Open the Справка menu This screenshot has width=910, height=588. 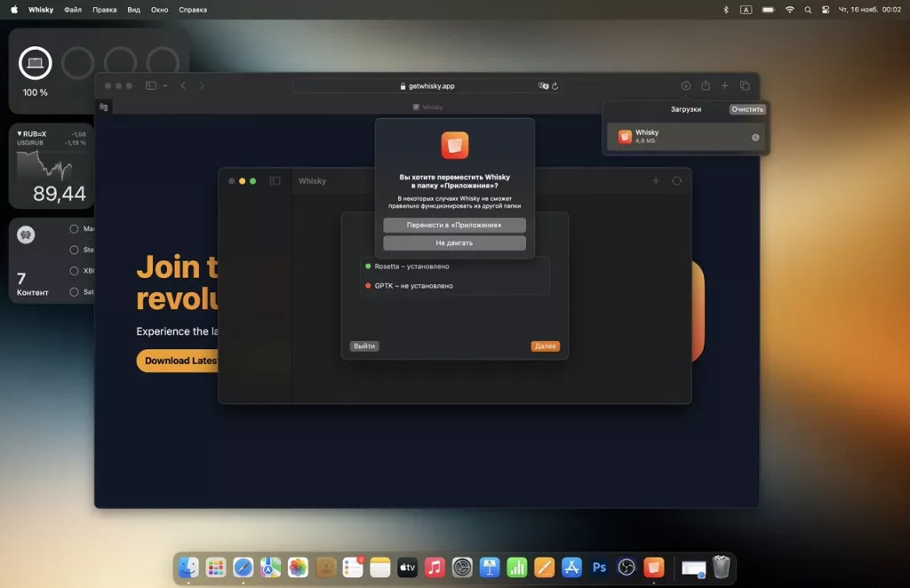click(193, 10)
